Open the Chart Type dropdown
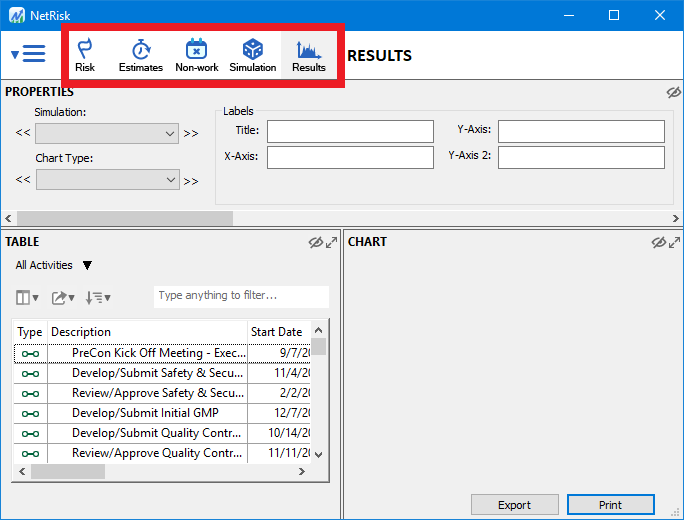 pyautogui.click(x=107, y=179)
